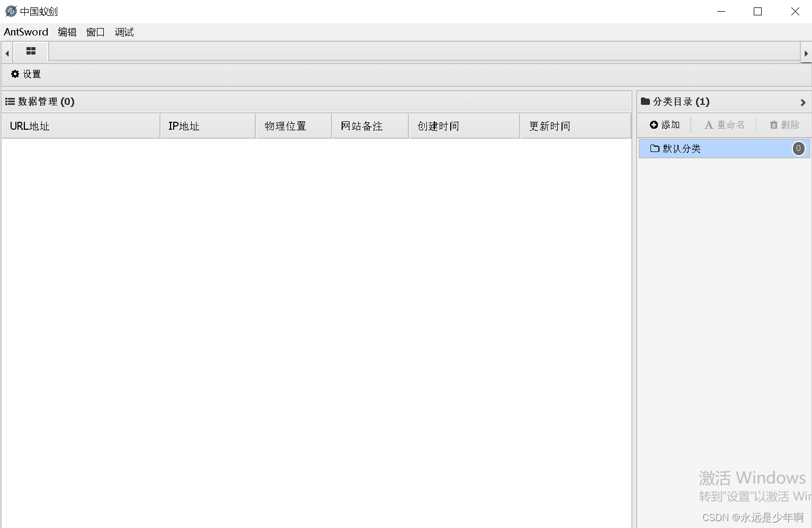Sort by the 物理位置 column header
This screenshot has height=528, width=812.
[x=294, y=126]
